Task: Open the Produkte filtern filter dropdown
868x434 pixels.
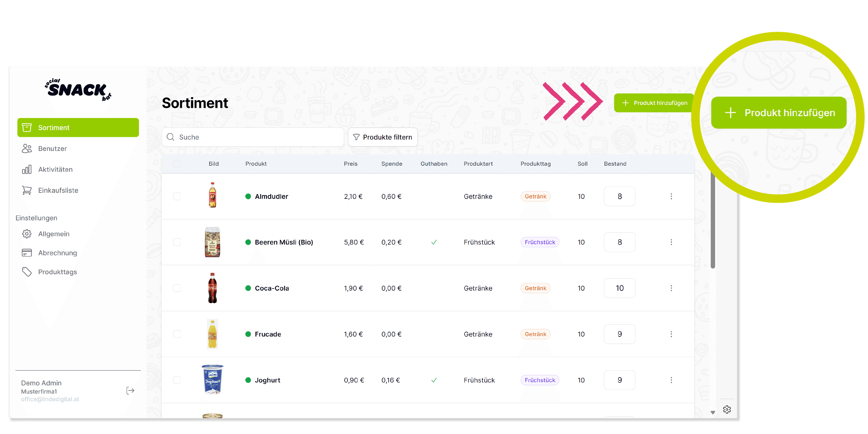Action: pyautogui.click(x=382, y=137)
